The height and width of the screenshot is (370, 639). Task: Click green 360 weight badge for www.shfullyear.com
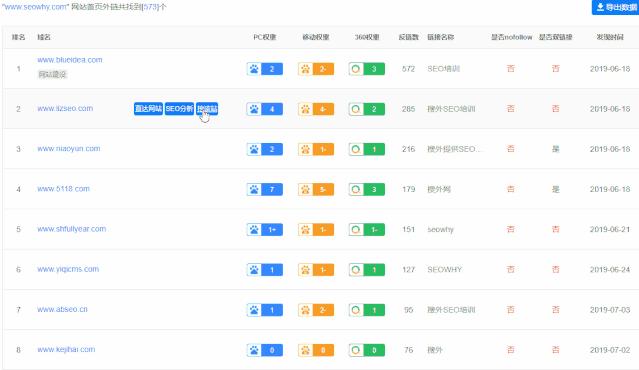point(367,229)
